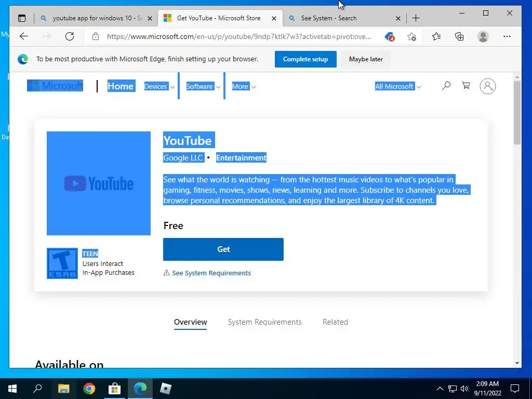This screenshot has width=532, height=399.
Task: Open taskbar search
Action: click(37, 389)
